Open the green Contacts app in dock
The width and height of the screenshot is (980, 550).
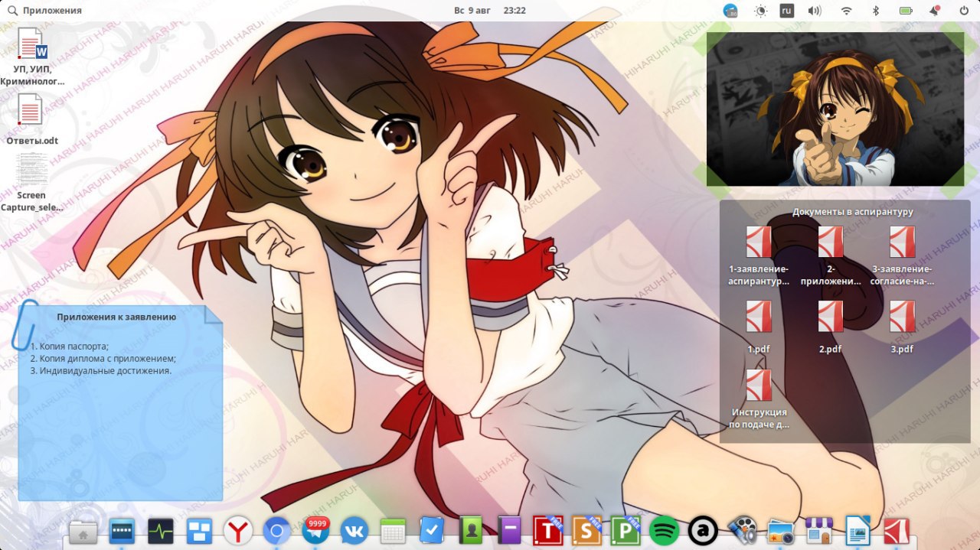[x=470, y=531]
